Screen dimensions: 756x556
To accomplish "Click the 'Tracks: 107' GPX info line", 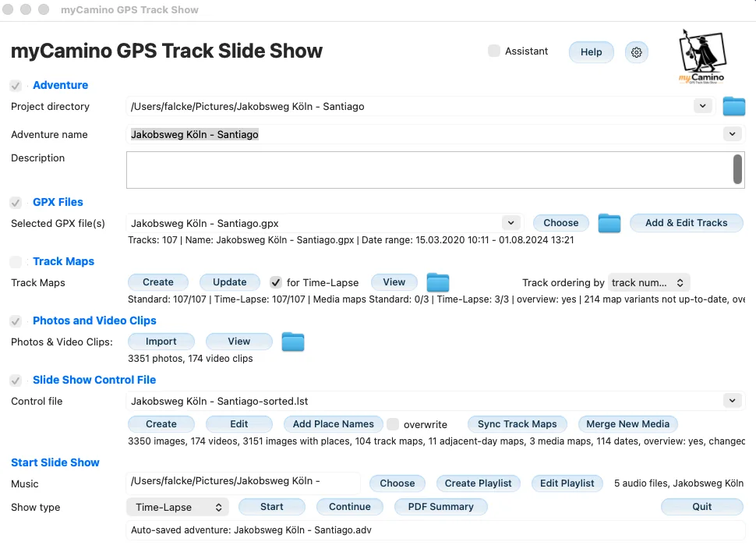I will pyautogui.click(x=351, y=240).
